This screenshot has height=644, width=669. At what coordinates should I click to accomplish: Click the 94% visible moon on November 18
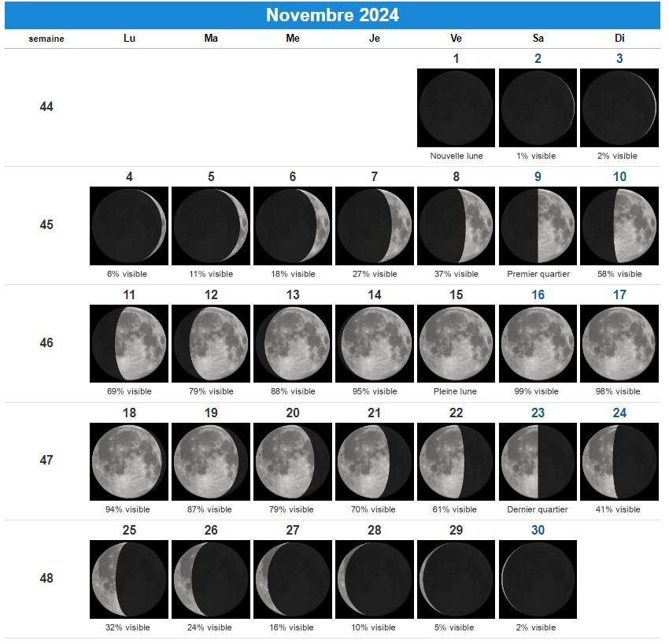(129, 462)
